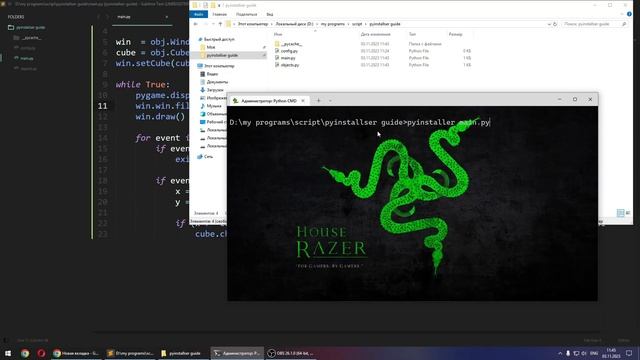Image resolution: width=640 pixels, height=360 pixels.
Task: Switch to OBS Studio on the taskbar
Action: (x=290, y=353)
